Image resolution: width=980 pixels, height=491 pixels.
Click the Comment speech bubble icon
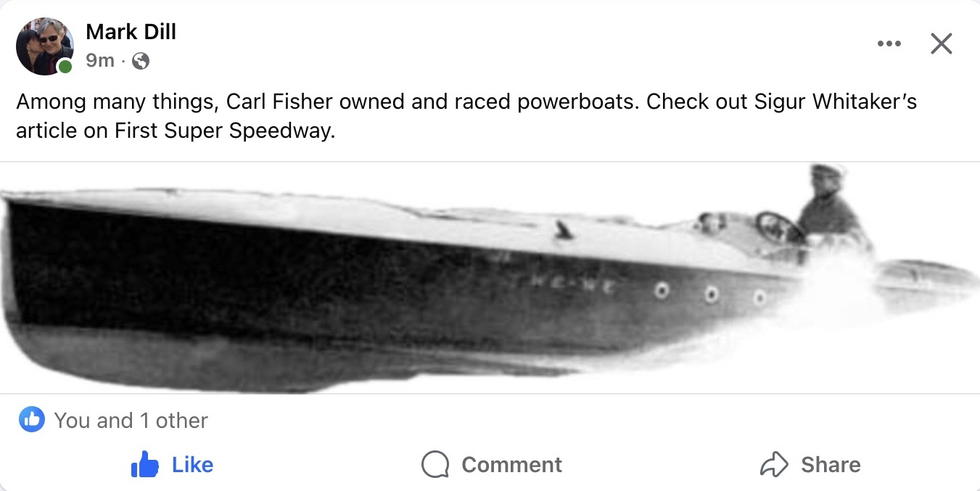435,465
